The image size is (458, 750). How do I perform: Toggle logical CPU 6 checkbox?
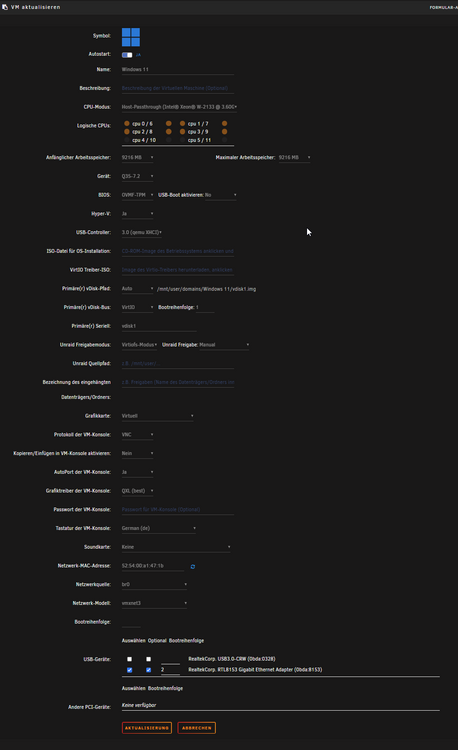[x=168, y=123]
